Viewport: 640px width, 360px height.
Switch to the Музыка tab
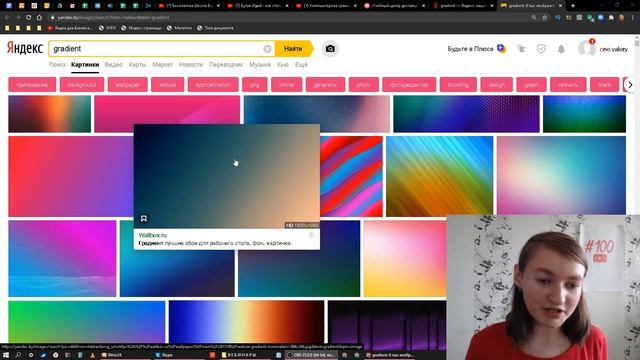260,64
